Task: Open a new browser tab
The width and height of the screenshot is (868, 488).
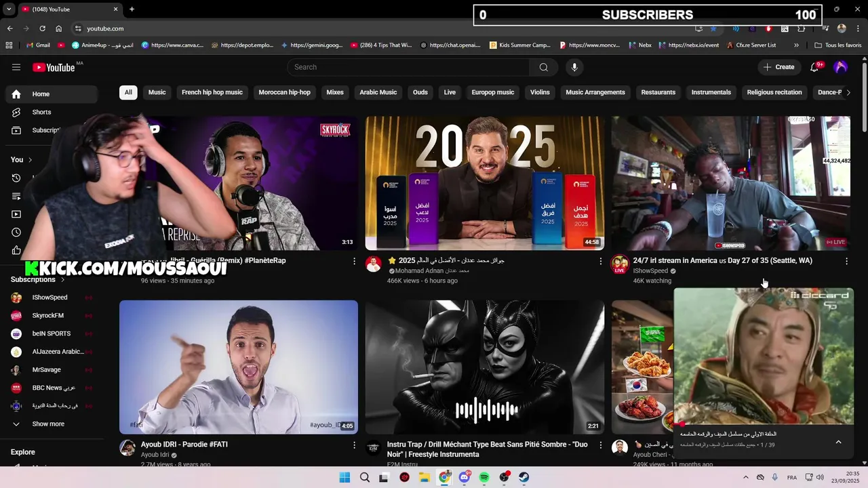Action: 132,9
